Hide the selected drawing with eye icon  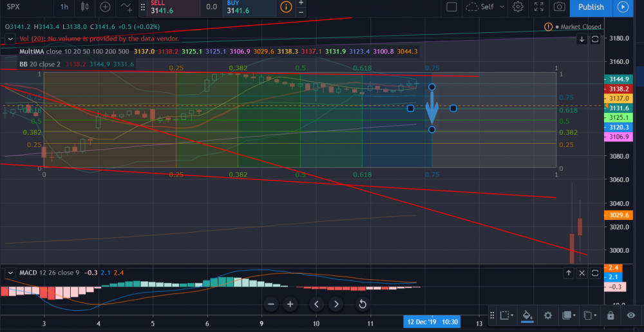tap(631, 315)
